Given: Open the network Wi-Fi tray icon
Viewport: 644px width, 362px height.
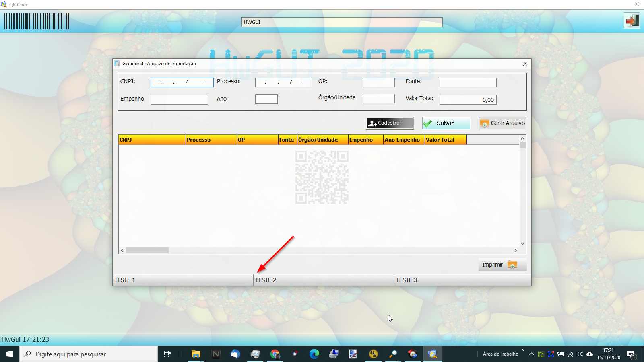Looking at the screenshot, I should [570, 354].
